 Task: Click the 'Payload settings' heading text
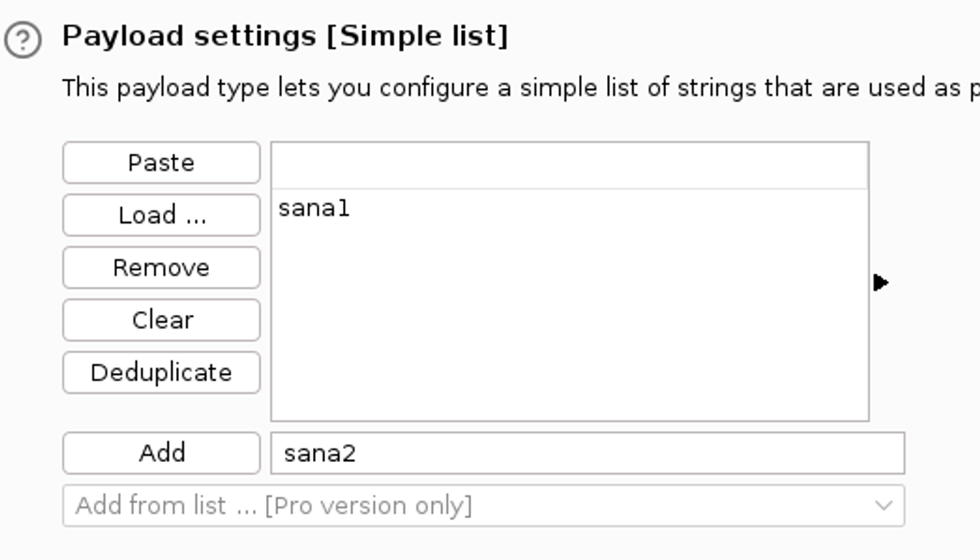(188, 37)
